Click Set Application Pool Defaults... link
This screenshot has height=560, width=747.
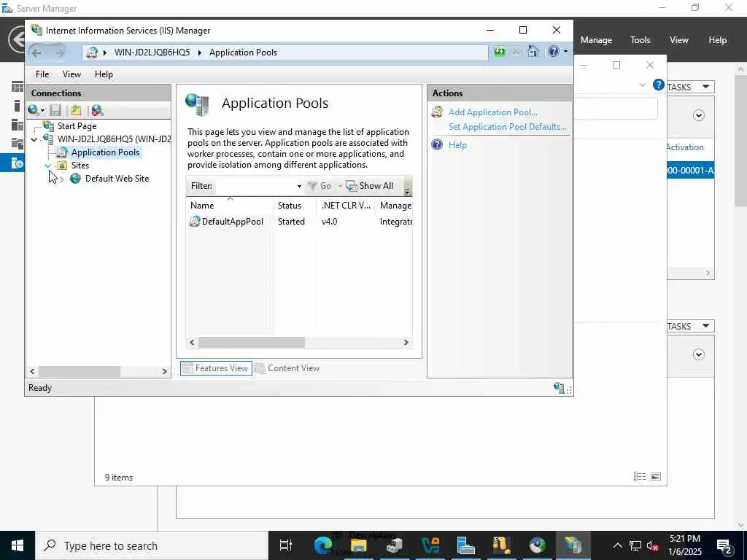[508, 127]
